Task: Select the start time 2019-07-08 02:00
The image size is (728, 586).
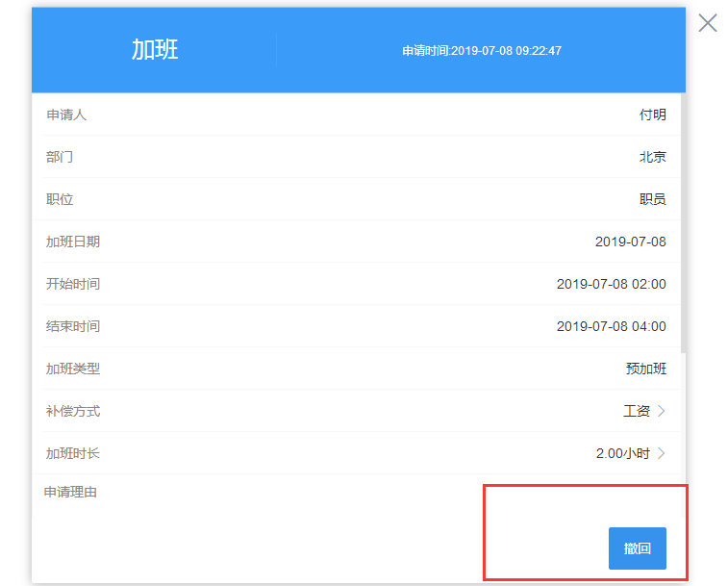Action: pos(611,284)
